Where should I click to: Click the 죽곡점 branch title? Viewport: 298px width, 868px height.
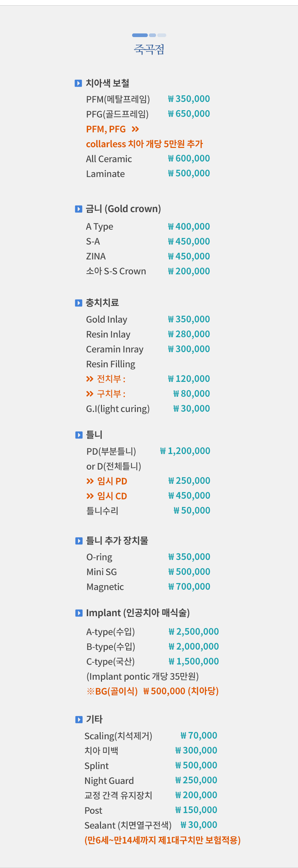149,50
